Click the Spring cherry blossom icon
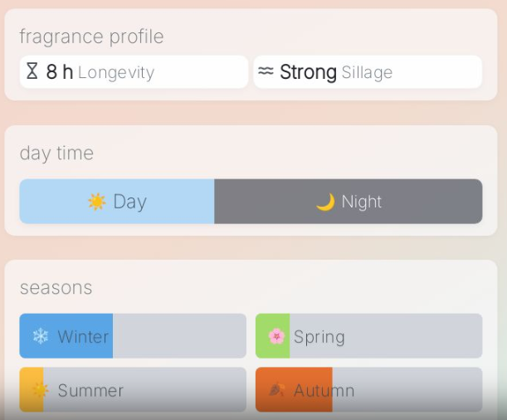507x420 pixels. click(x=276, y=336)
